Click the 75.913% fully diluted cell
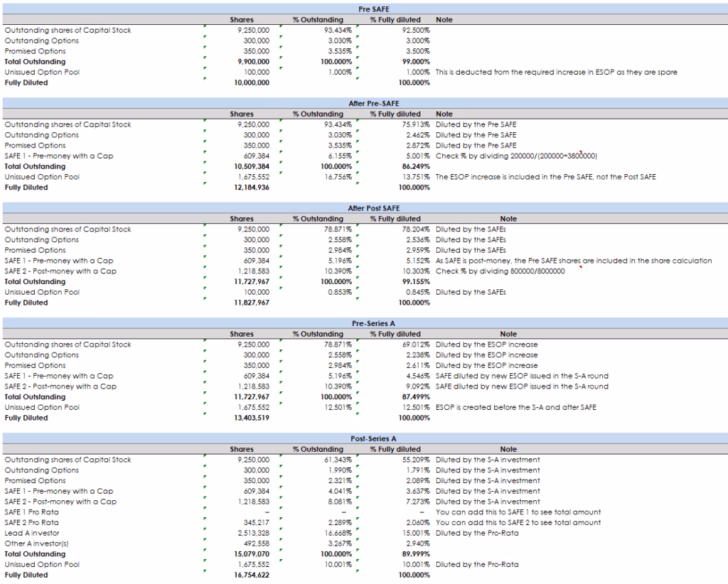This screenshot has width=728, height=584. pyautogui.click(x=415, y=124)
